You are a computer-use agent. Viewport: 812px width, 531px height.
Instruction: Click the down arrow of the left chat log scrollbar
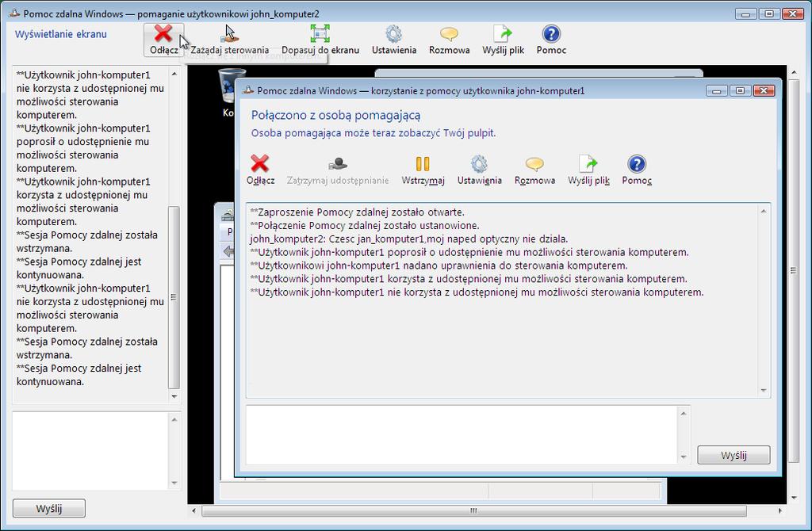pos(174,396)
